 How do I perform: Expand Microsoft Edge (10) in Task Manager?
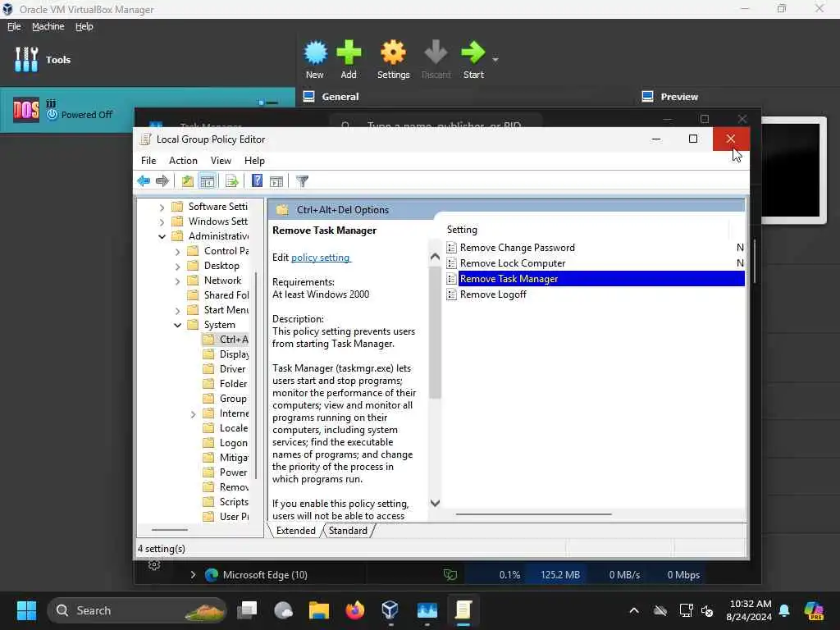(193, 575)
